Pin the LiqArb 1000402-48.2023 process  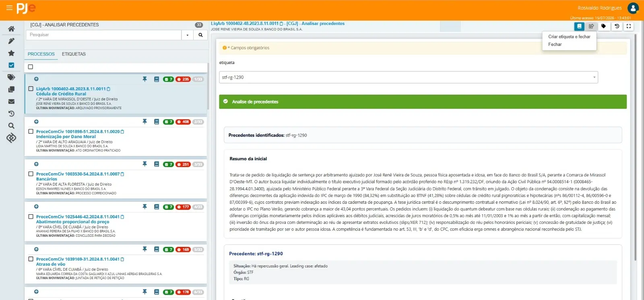click(x=145, y=79)
